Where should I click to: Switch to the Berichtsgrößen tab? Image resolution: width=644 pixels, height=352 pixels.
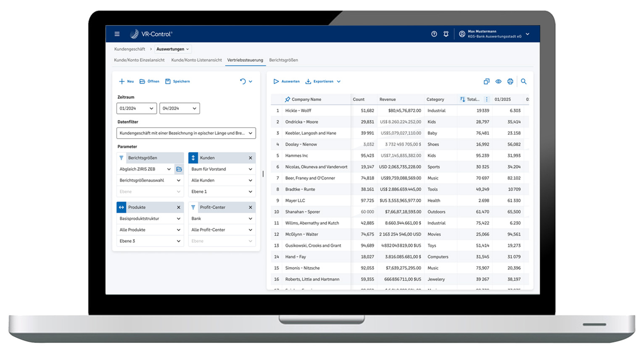tap(283, 60)
